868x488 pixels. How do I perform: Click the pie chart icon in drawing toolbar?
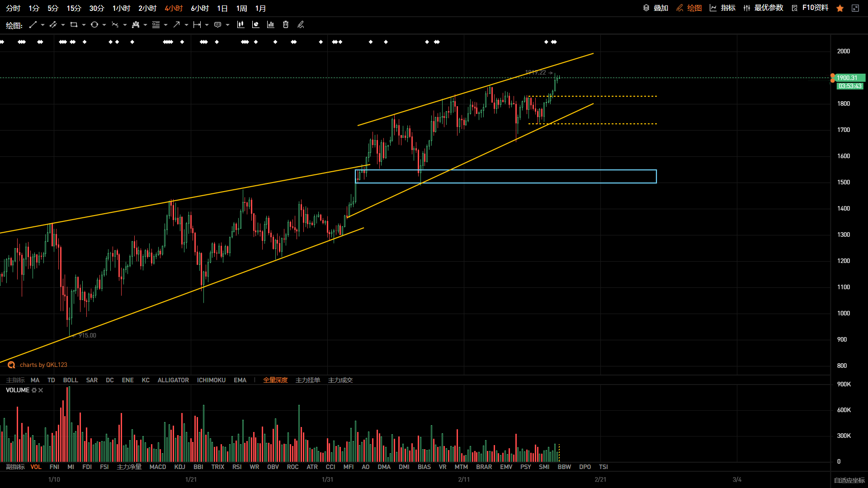pyautogui.click(x=256, y=25)
